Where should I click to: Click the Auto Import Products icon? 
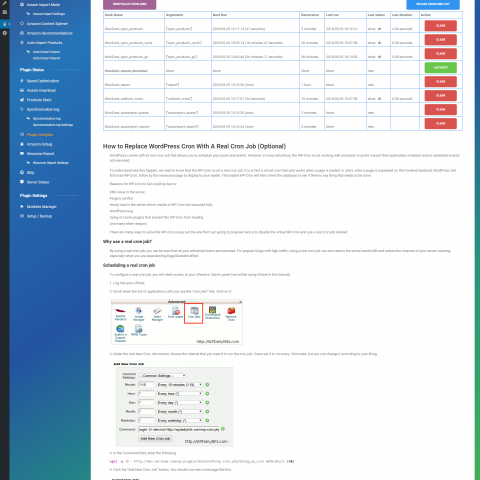tap(22, 43)
